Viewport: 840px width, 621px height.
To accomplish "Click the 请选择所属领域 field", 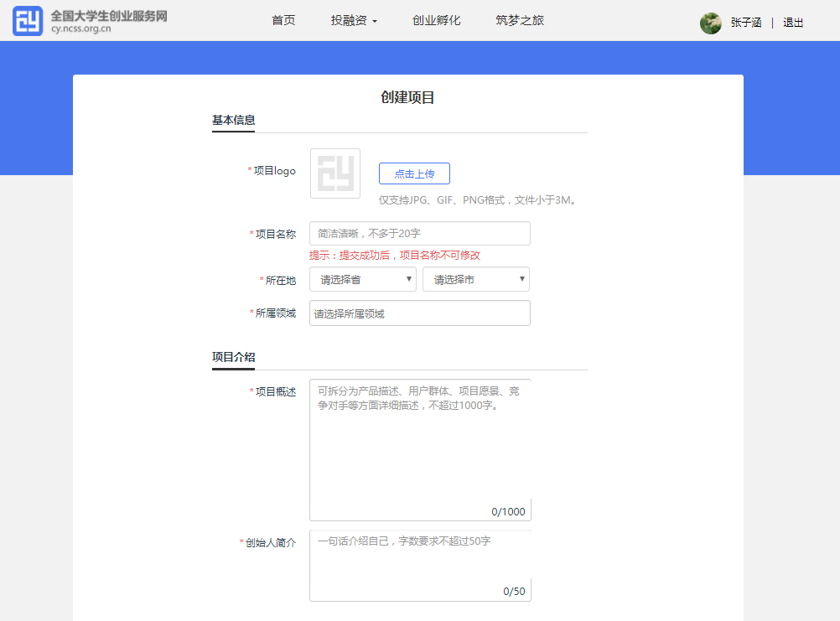I will coord(419,313).
